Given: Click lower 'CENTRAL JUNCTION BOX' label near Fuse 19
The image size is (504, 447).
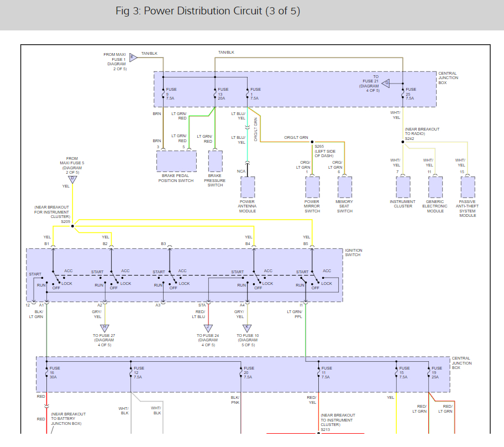Looking at the screenshot, I should [461, 363].
